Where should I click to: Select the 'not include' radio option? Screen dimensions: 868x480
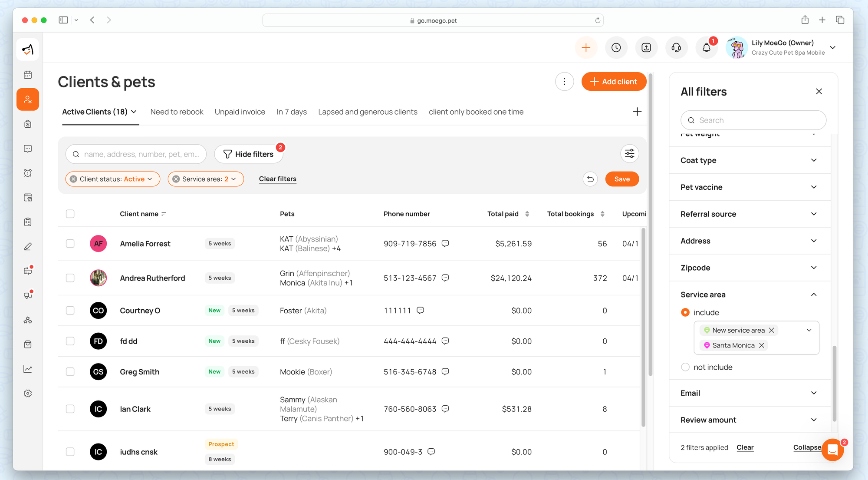pos(685,367)
